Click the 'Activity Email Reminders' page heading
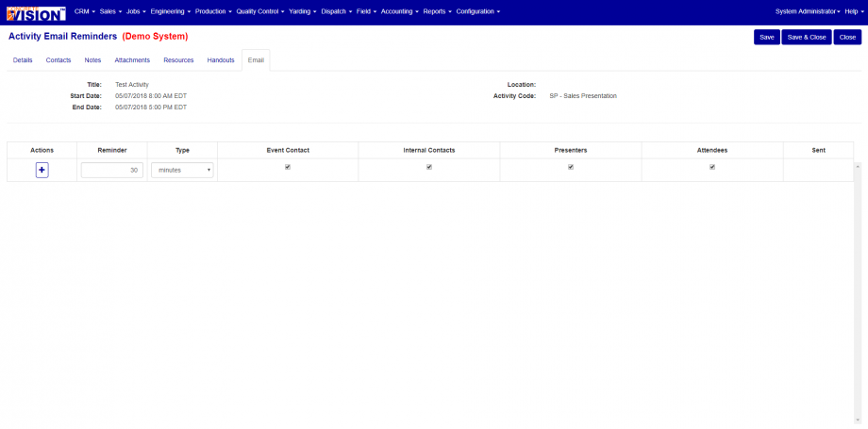This screenshot has height=429, width=868. (62, 37)
